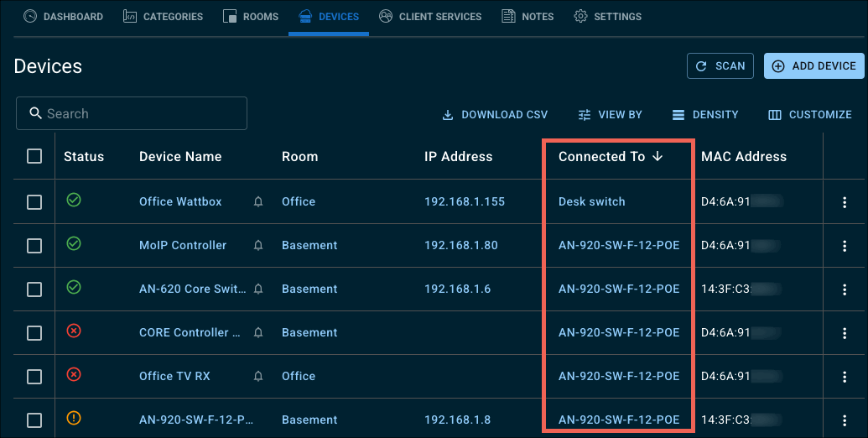Open the MoIP Controller row options menu
This screenshot has height=438, width=868.
tap(845, 246)
